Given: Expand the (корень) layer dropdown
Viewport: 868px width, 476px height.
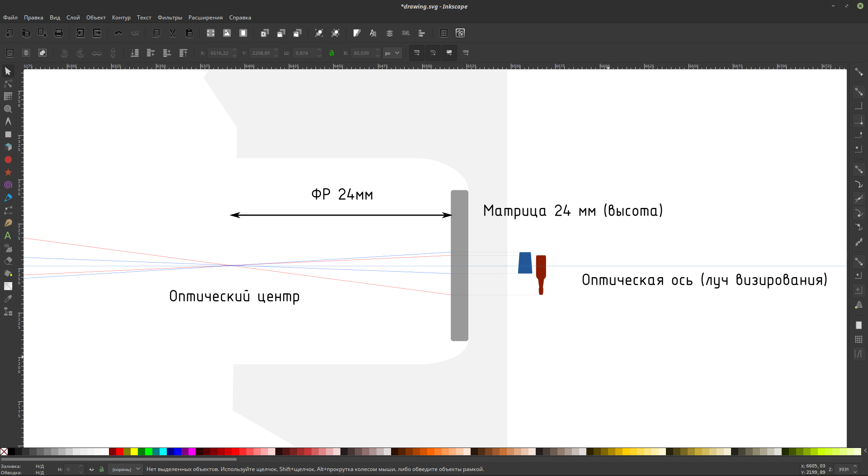Looking at the screenshot, I should click(125, 469).
